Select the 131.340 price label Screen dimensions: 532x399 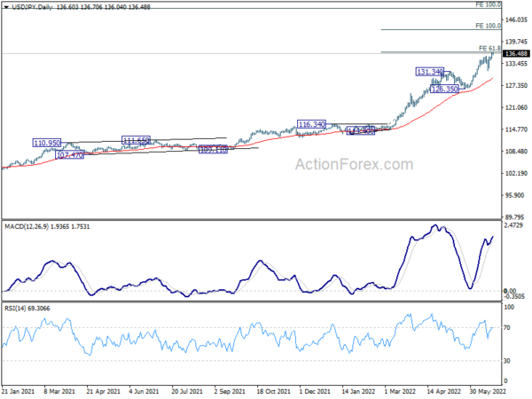(x=430, y=72)
